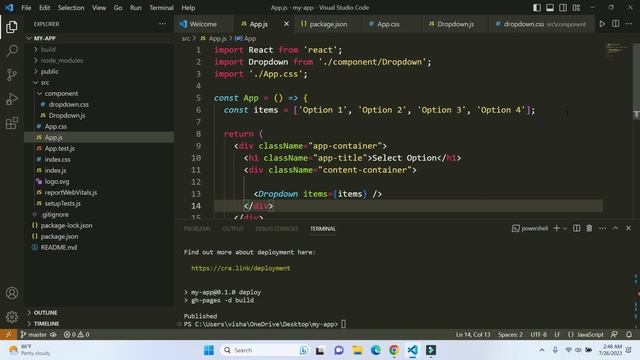
Task: Open the customize layout icon
Action: tap(576, 7)
